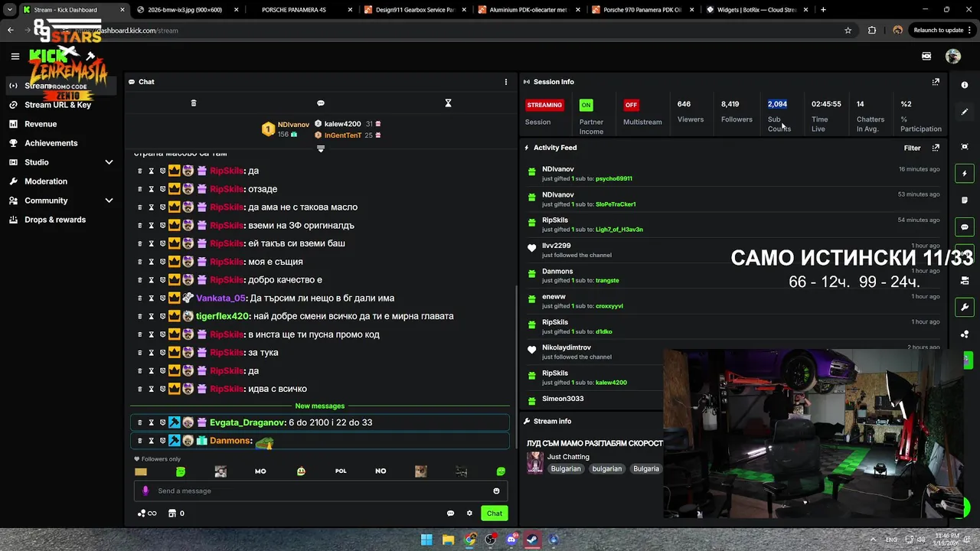The image size is (980, 551).
Task: Open File Explorer from the Windows taskbar
Action: (448, 540)
